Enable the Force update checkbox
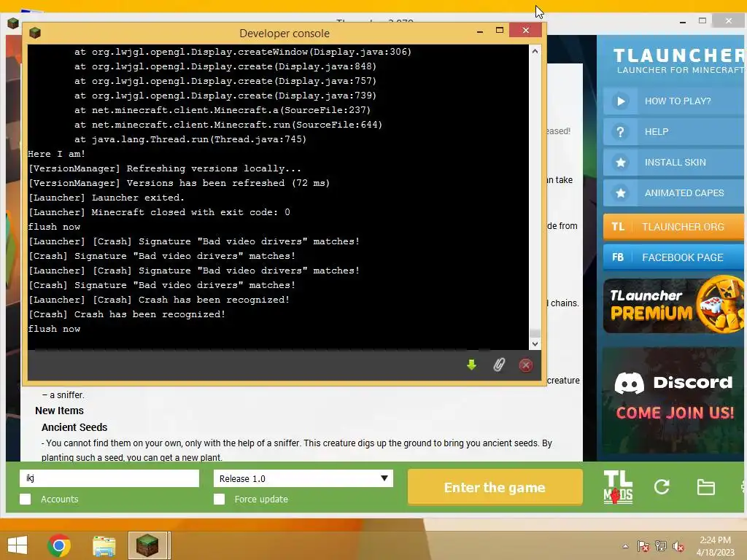This screenshot has width=747, height=560. click(219, 499)
